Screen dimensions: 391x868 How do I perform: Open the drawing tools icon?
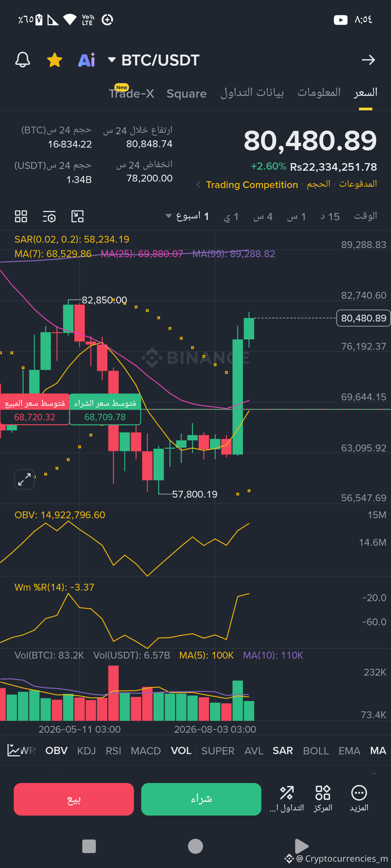77,216
